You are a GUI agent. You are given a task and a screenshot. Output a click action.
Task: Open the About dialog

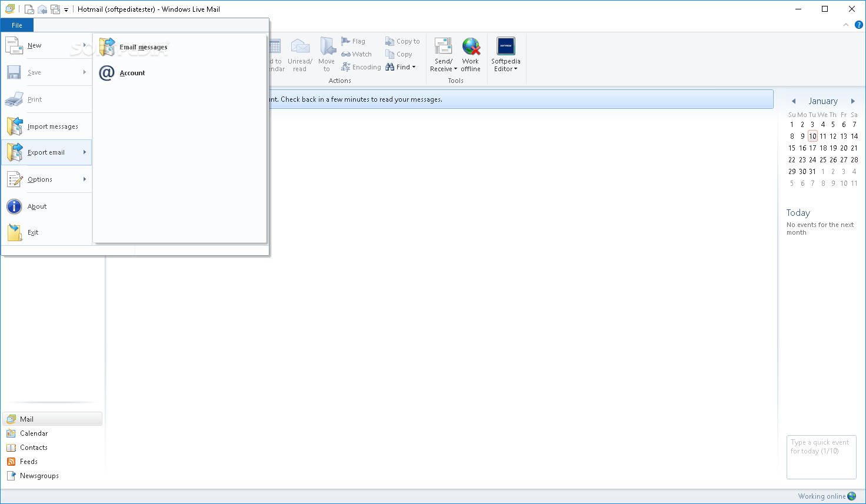[x=46, y=206]
